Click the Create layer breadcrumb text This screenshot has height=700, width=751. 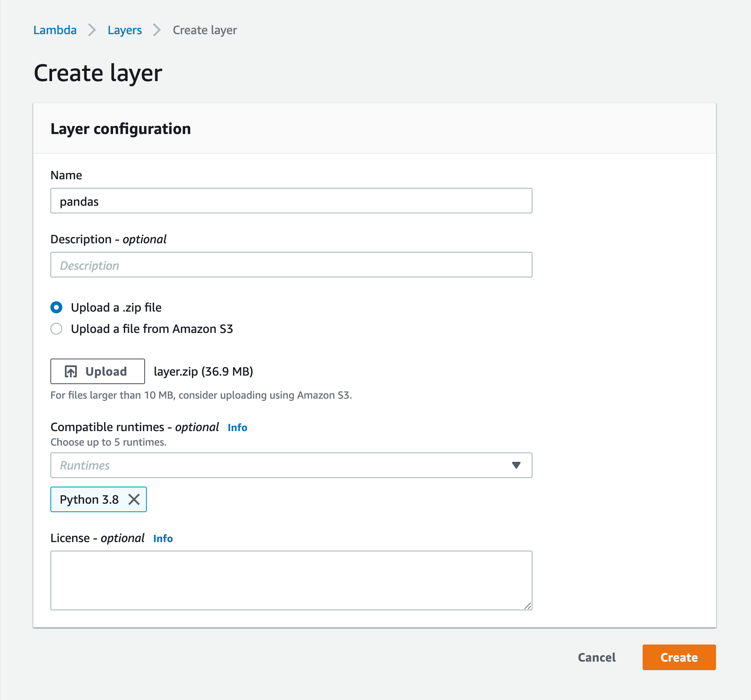coord(205,30)
